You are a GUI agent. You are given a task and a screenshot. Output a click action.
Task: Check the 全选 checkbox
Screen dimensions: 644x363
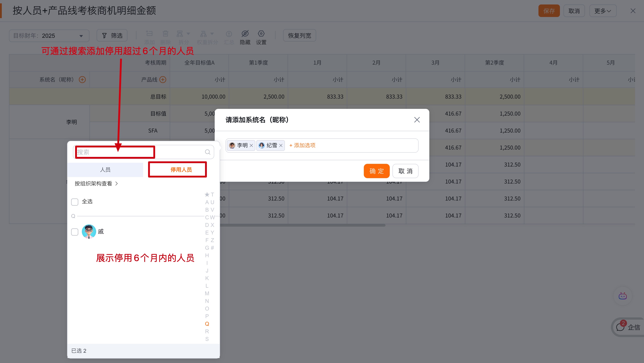click(74, 202)
